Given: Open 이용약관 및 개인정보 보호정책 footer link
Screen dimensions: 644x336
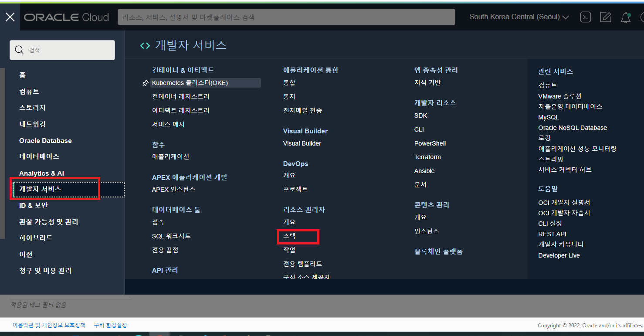Looking at the screenshot, I should 49,325.
